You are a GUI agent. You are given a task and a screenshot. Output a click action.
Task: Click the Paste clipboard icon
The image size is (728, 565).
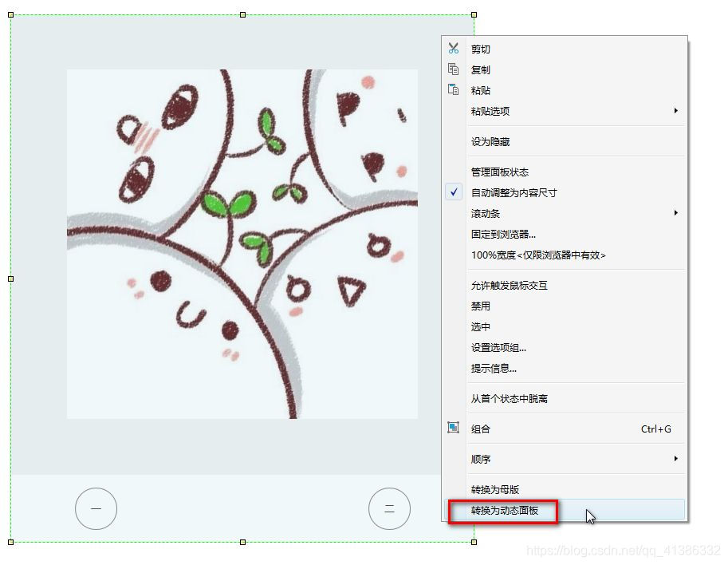click(454, 89)
